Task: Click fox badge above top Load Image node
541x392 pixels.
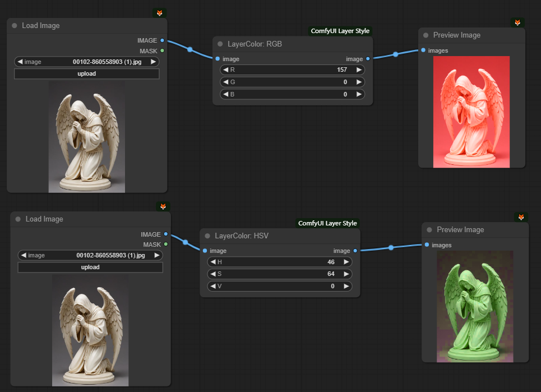Action: click(x=160, y=13)
